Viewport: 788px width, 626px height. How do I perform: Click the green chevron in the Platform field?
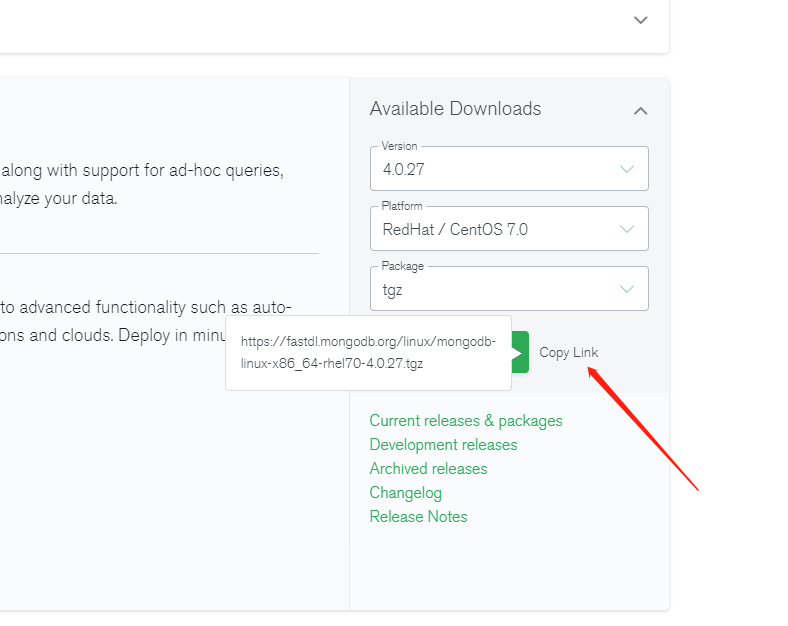click(627, 229)
